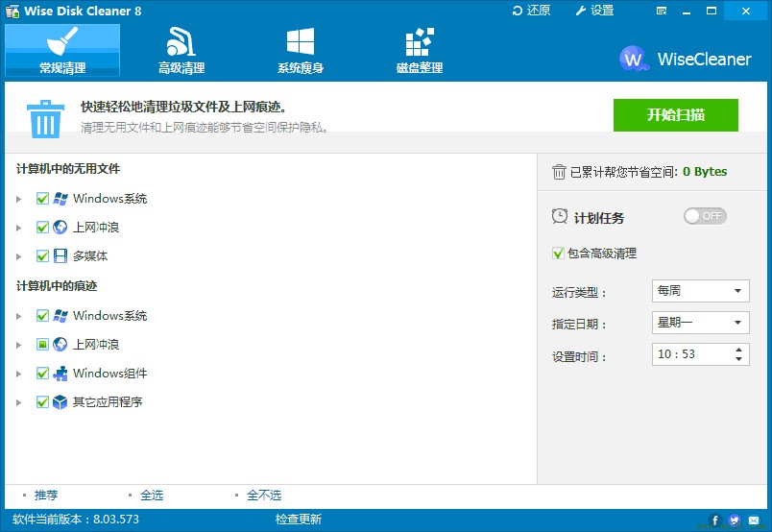The image size is (772, 532).
Task: Uncheck the 多媒体 checkbox
Action: (43, 255)
